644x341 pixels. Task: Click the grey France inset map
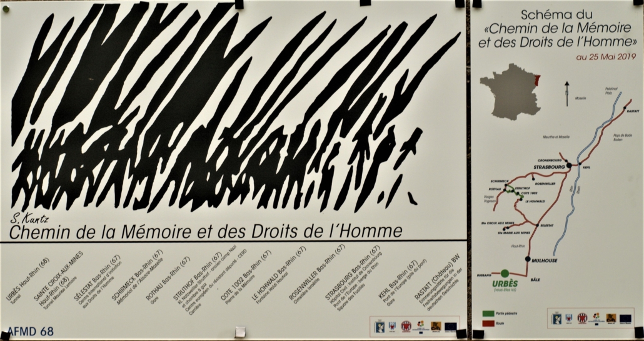click(510, 92)
